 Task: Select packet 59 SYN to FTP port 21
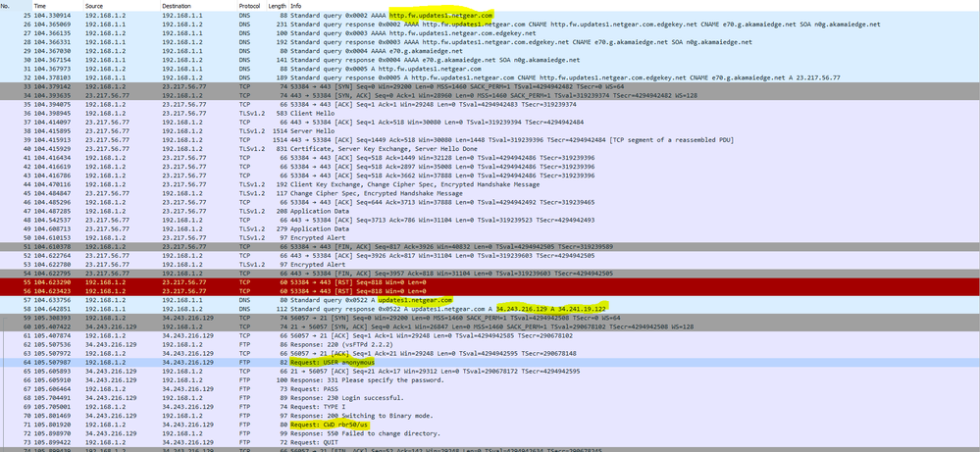pos(490,318)
